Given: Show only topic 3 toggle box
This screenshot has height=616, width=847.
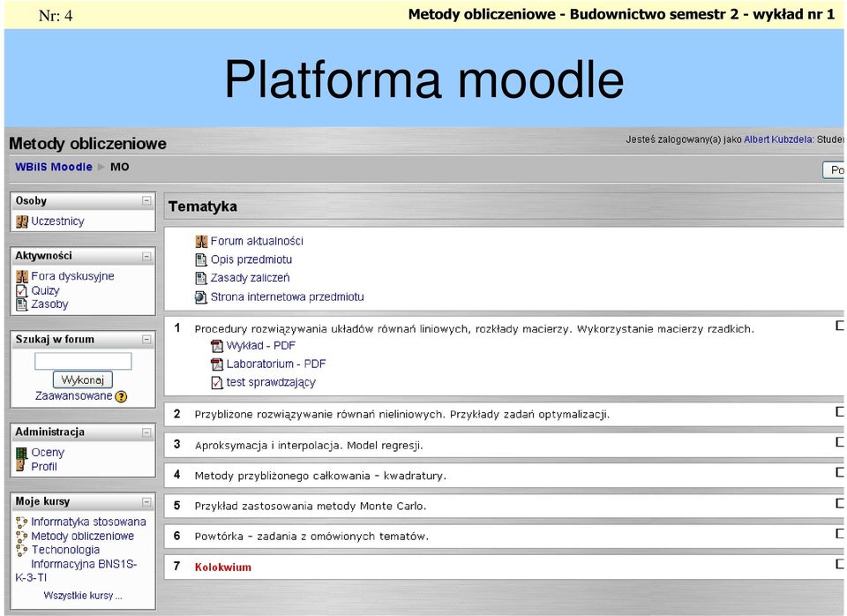Looking at the screenshot, I should [x=840, y=442].
